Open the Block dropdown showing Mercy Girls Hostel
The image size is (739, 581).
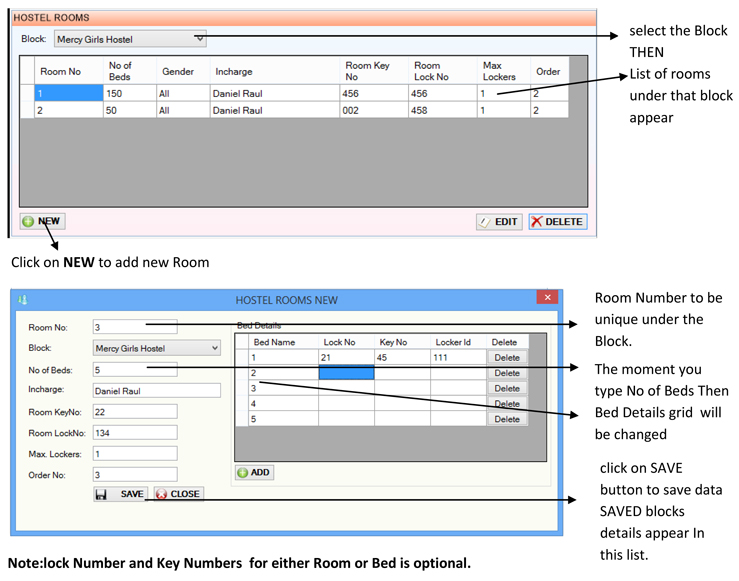(130, 39)
